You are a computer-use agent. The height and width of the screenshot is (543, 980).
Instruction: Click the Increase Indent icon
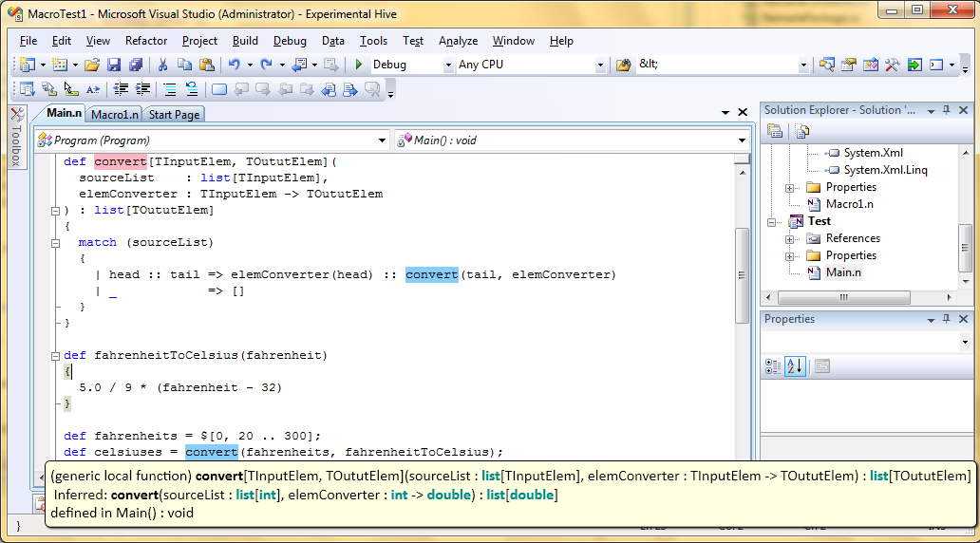[x=143, y=89]
